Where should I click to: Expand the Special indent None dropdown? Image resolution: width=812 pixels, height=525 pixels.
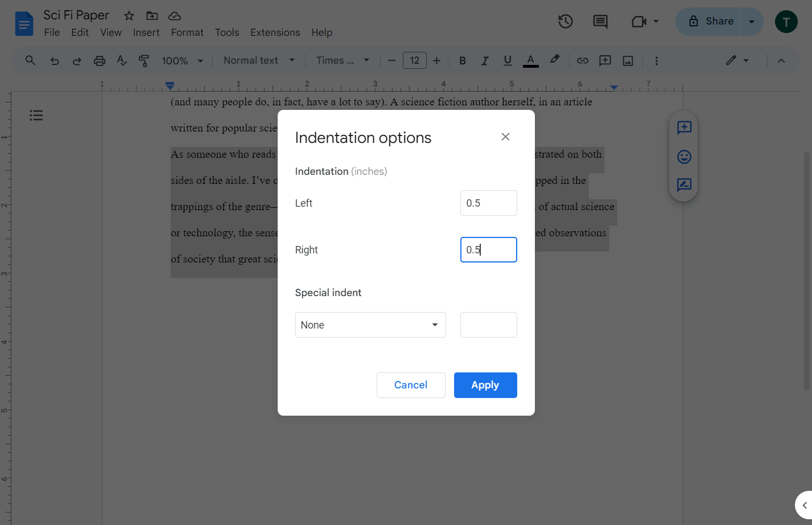click(370, 325)
